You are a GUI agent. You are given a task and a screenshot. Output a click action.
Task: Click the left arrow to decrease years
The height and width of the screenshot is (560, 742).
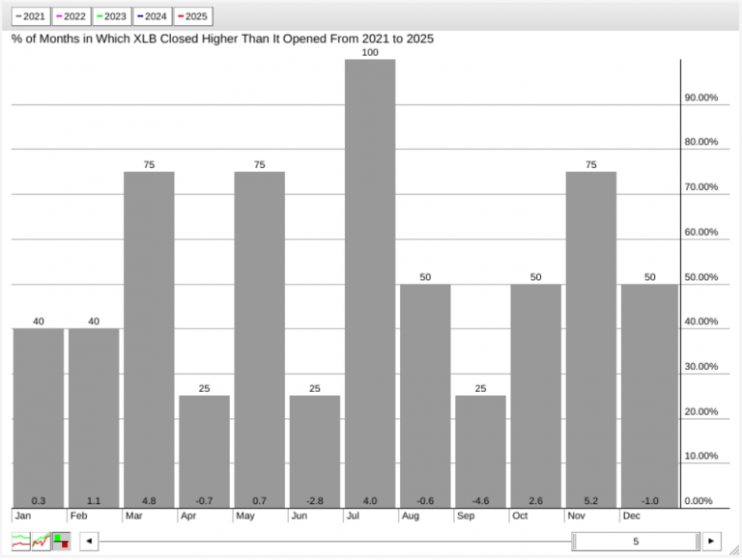89,541
